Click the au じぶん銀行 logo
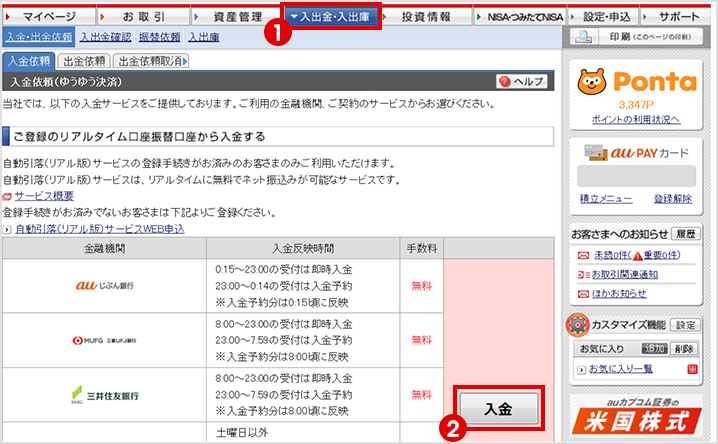 point(105,286)
